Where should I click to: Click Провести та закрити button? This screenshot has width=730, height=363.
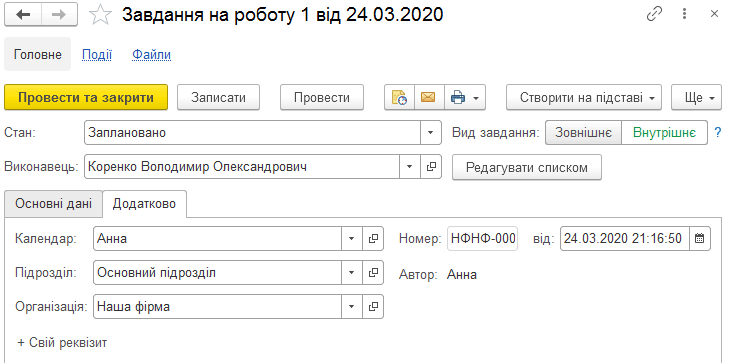coord(86,97)
